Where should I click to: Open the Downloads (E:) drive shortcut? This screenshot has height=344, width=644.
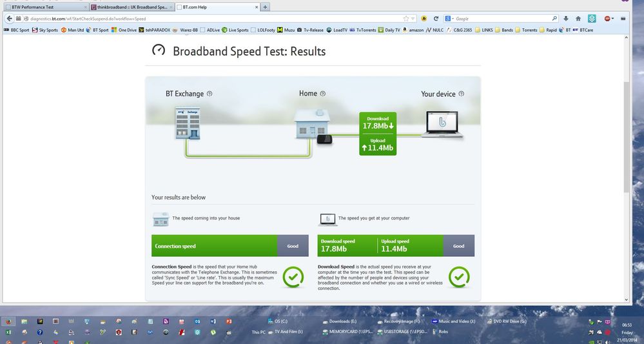340,321
